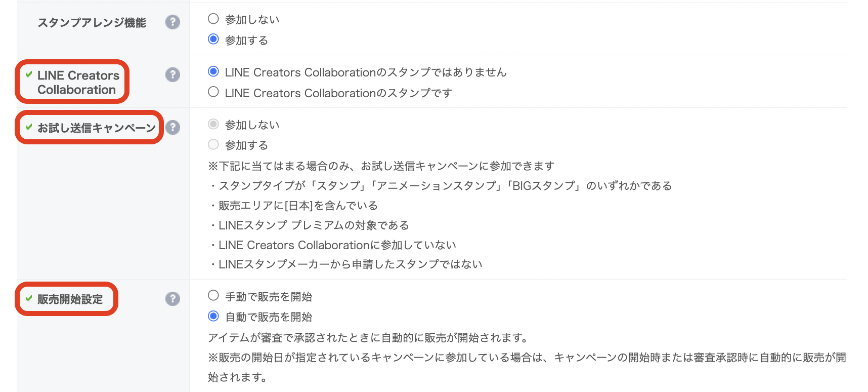Click the お試し送信キャンペーン row label
Image resolution: width=868 pixels, height=392 pixels.
click(x=97, y=128)
